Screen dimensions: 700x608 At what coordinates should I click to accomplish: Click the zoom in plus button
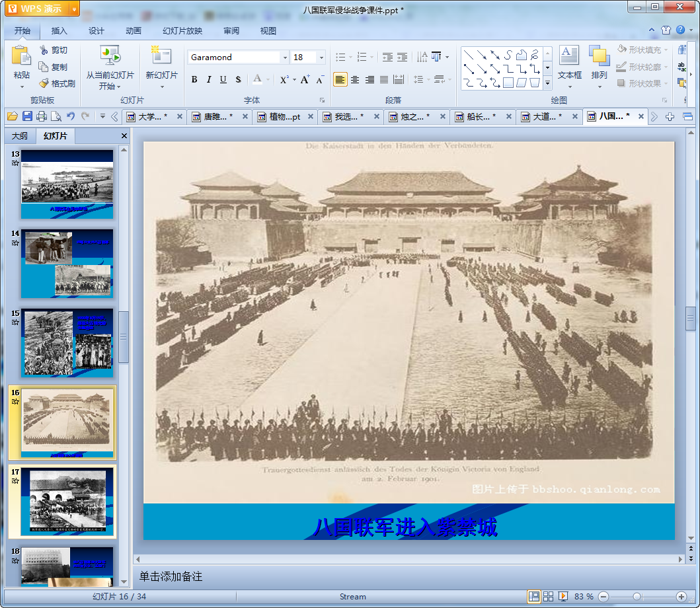681,596
